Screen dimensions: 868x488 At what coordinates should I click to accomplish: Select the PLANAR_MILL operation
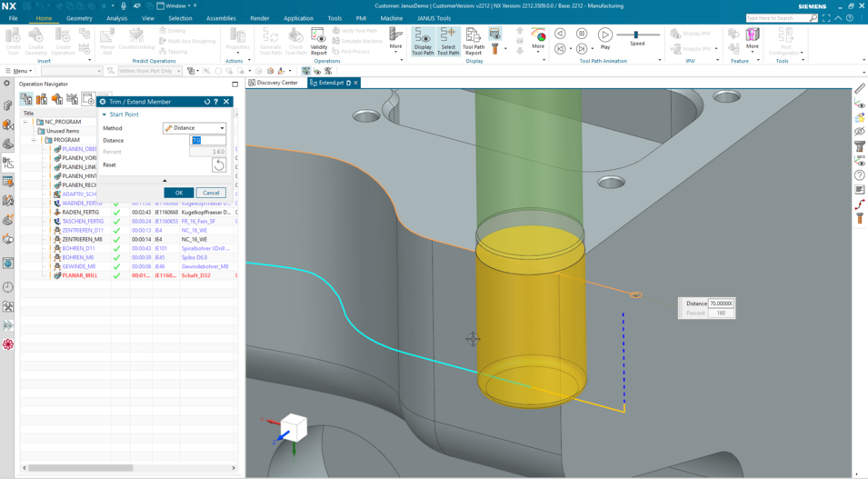pos(79,275)
